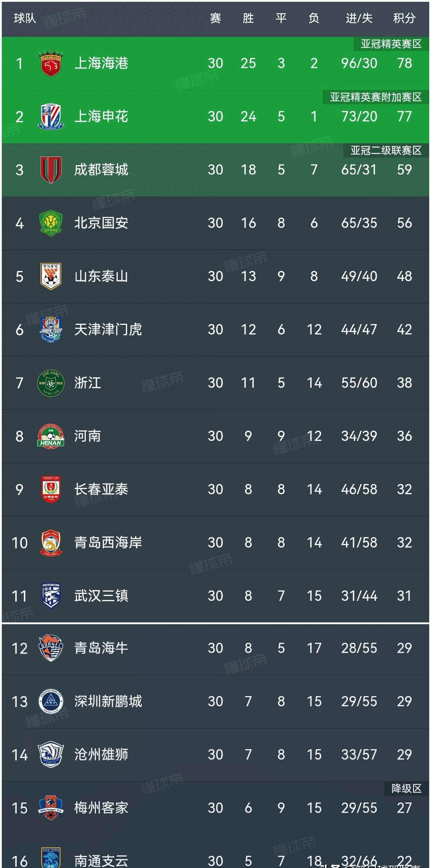Open team name 青岛海牛
Viewport: 431px width, 868px height.
click(x=101, y=648)
